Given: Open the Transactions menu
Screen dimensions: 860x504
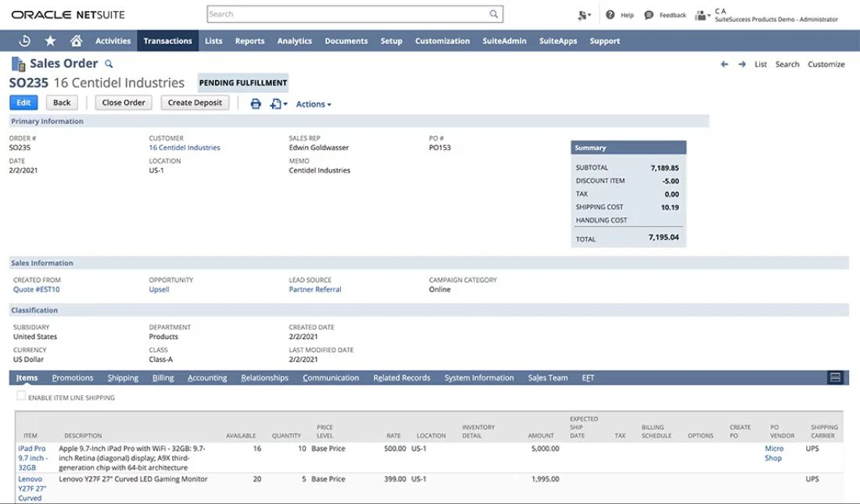Looking at the screenshot, I should pos(168,41).
